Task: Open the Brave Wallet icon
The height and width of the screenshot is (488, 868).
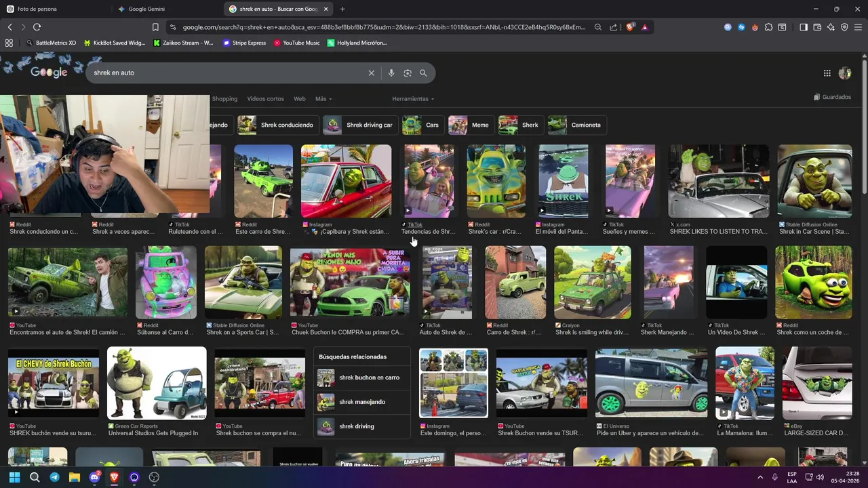Action: tap(817, 27)
